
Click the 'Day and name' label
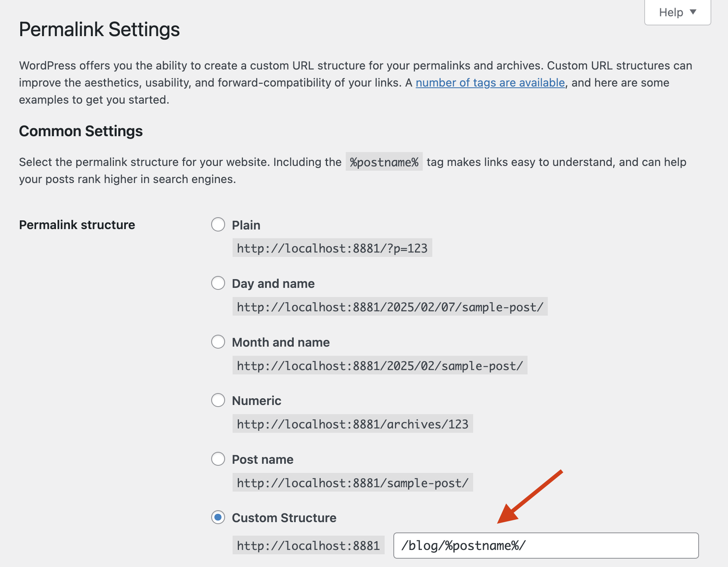[x=273, y=283]
